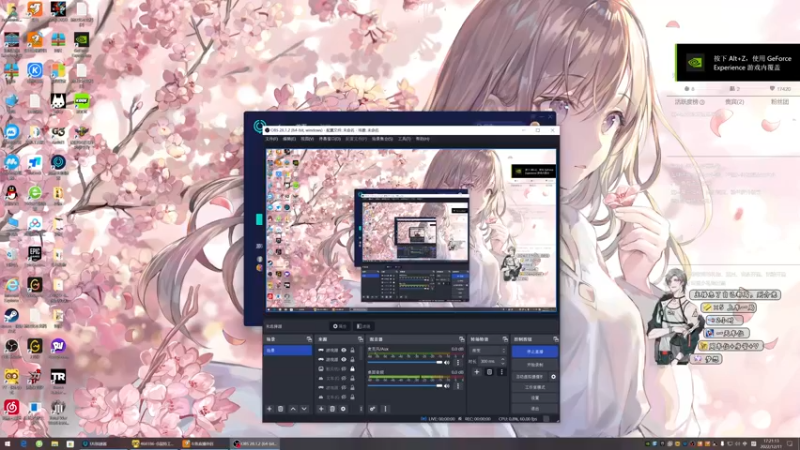Image resolution: width=800 pixels, height=450 pixels.
Task: Toggle the lock on the first source row
Action: click(x=352, y=350)
